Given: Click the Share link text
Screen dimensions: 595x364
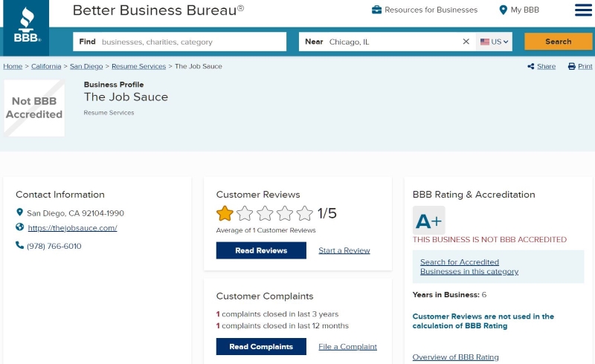Looking at the screenshot, I should coord(546,66).
